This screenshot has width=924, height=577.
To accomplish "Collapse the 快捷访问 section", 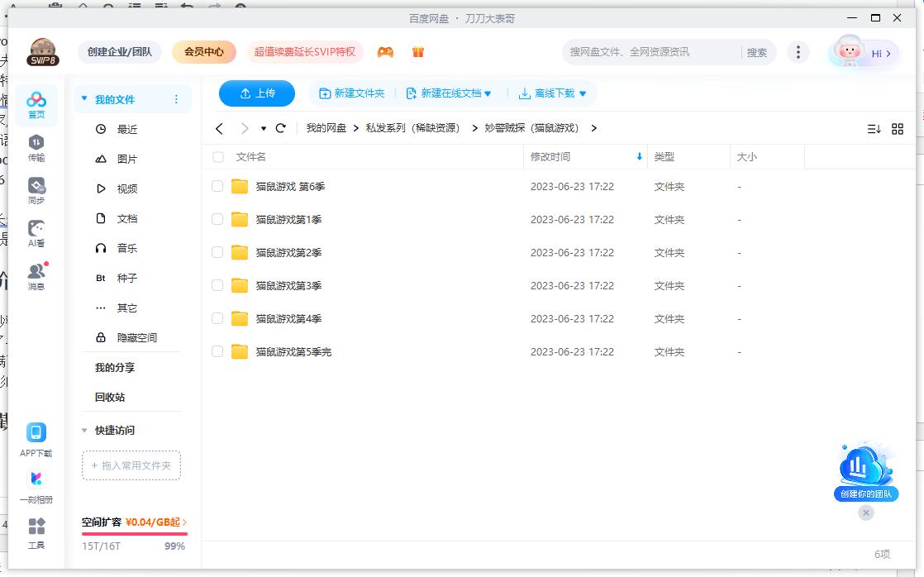I will point(84,430).
